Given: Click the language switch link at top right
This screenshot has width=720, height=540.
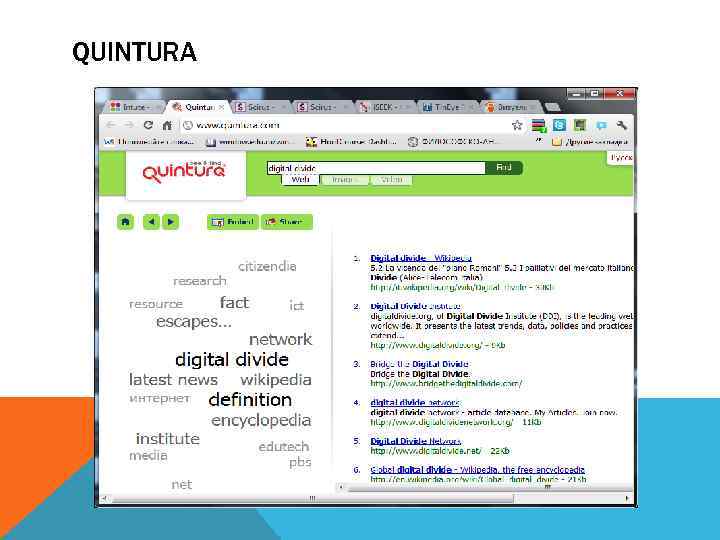Looking at the screenshot, I should coord(622,158).
